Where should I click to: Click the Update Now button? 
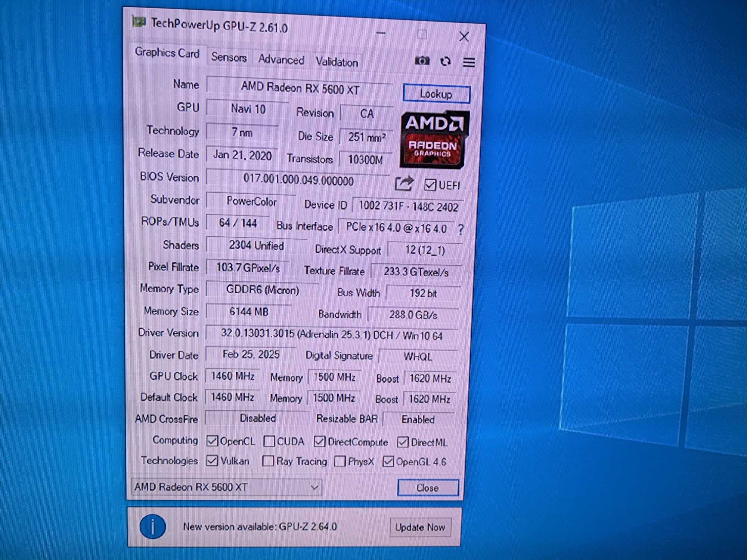[420, 527]
